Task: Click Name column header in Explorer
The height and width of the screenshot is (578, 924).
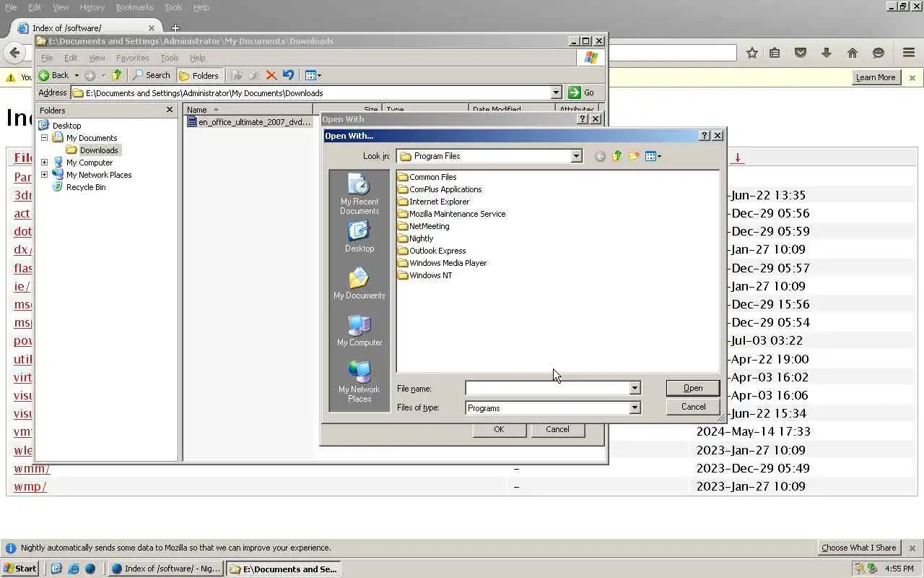Action: pyautogui.click(x=248, y=110)
